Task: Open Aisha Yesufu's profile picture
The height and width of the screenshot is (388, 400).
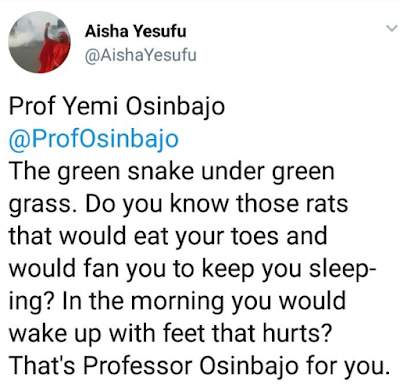Action: point(39,42)
